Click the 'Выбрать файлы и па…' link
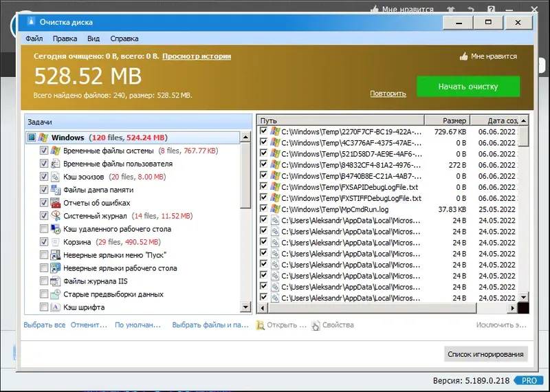Image resolution: width=550 pixels, height=392 pixels. 210,325
